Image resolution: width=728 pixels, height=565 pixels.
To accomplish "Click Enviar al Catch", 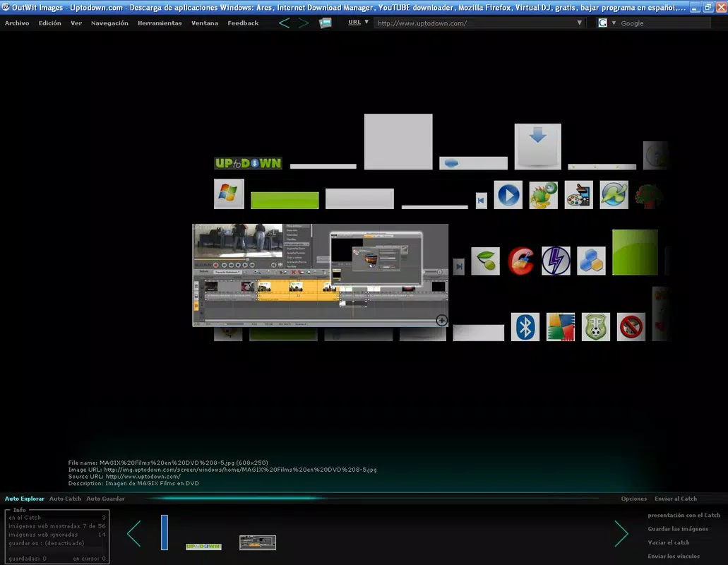I will [x=676, y=499].
